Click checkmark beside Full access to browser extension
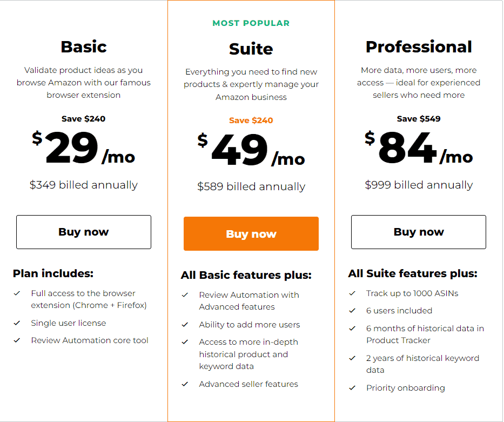504x422 pixels. click(x=17, y=293)
